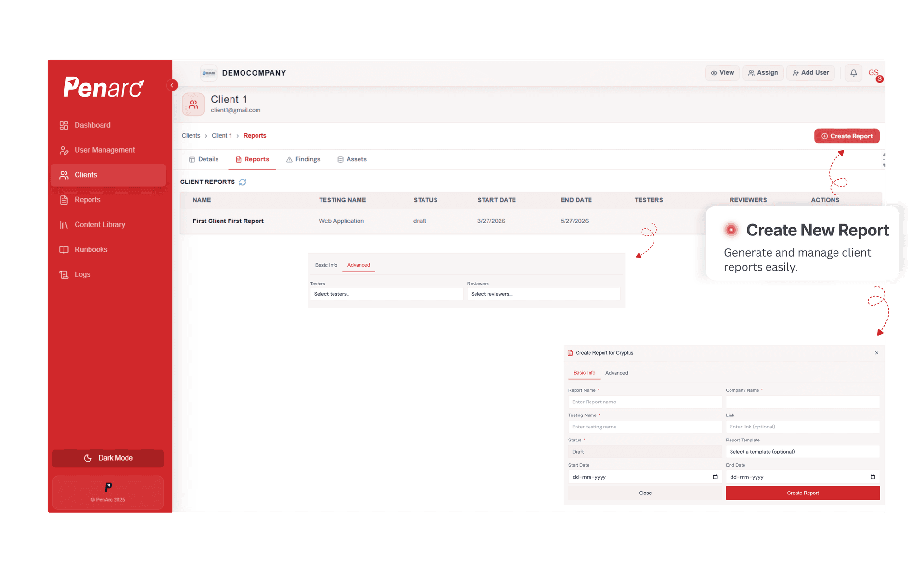Viewport: 924px width, 571px height.
Task: Open the Dashboard sidebar icon
Action: [x=64, y=125]
